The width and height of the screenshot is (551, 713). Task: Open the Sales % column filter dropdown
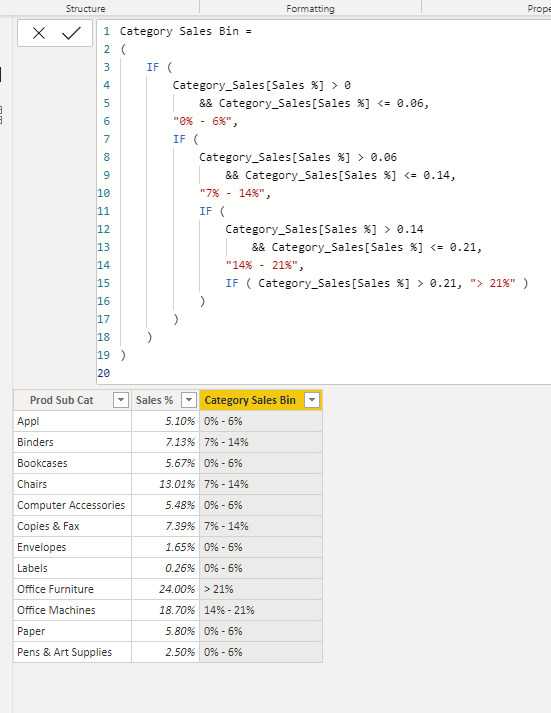point(189,400)
